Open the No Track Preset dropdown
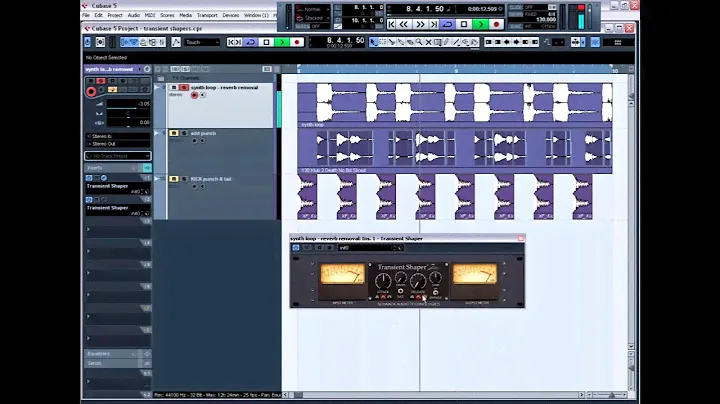 [x=118, y=156]
